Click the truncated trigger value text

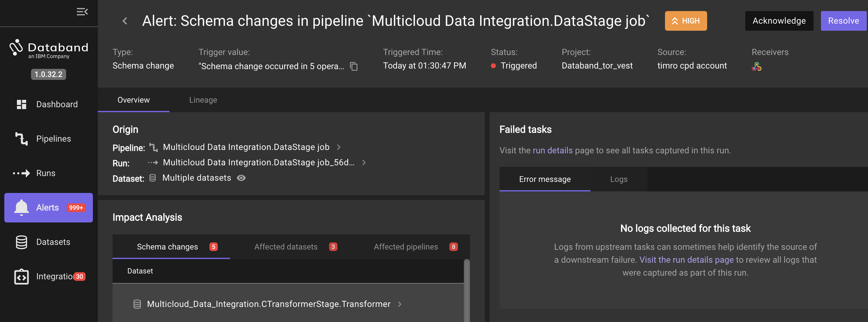coord(271,66)
